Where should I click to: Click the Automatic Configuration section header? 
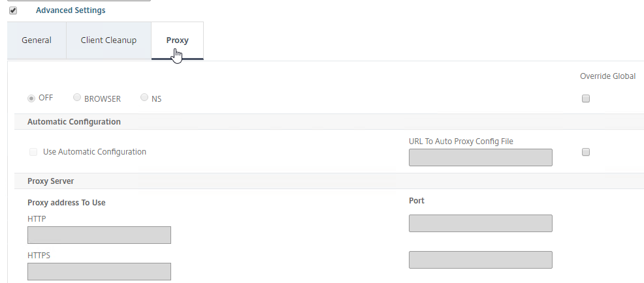point(74,122)
